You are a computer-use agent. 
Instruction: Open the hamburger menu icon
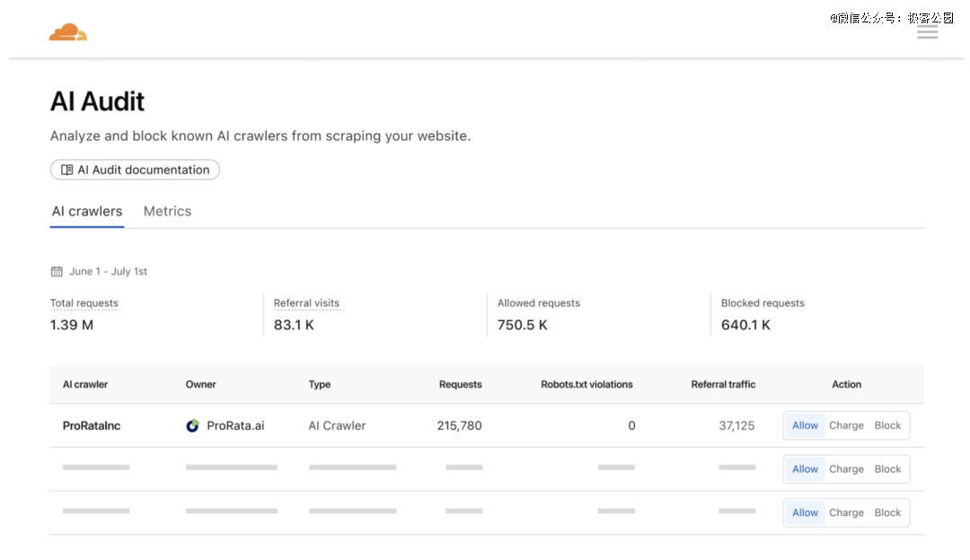(927, 31)
